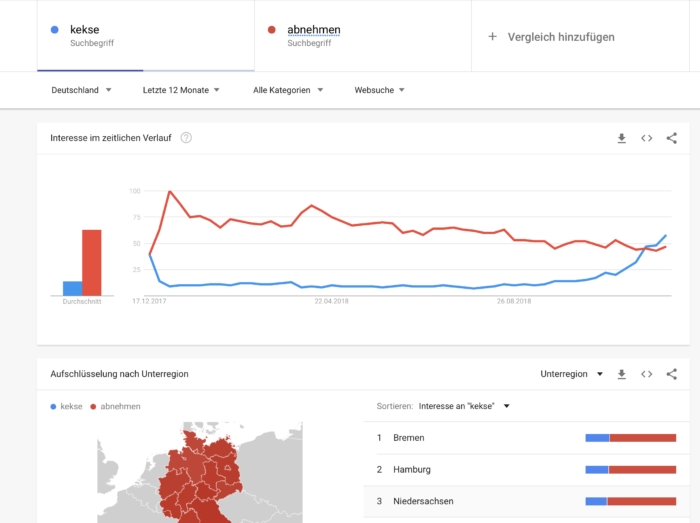Select the abnehmen search term tab
The image size is (700, 523).
tap(363, 36)
